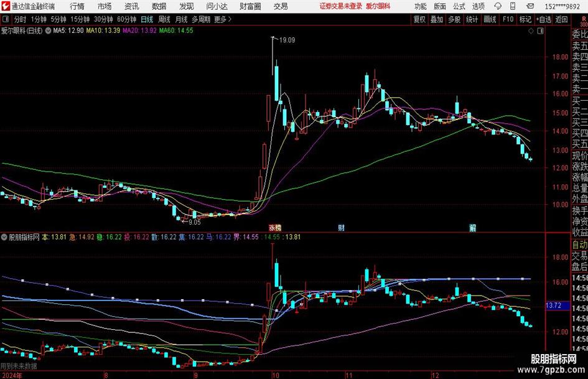The width and height of the screenshot is (588, 379).
Task: Click the 叠加 overlay button
Action: [x=437, y=19]
